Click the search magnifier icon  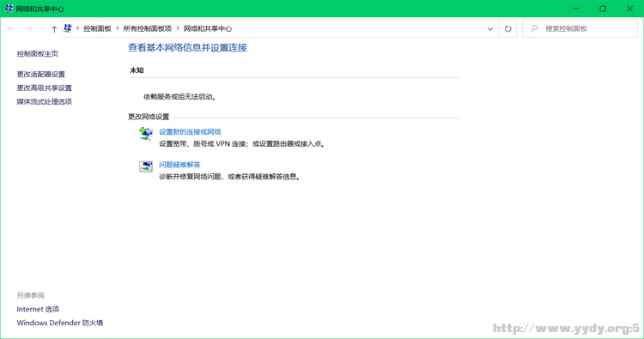pyautogui.click(x=534, y=28)
